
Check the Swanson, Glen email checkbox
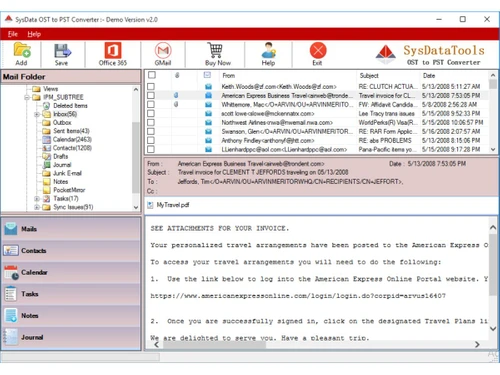pos(151,131)
